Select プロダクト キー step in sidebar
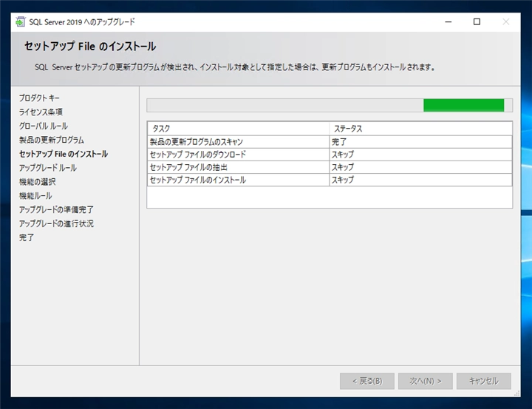 tap(39, 98)
